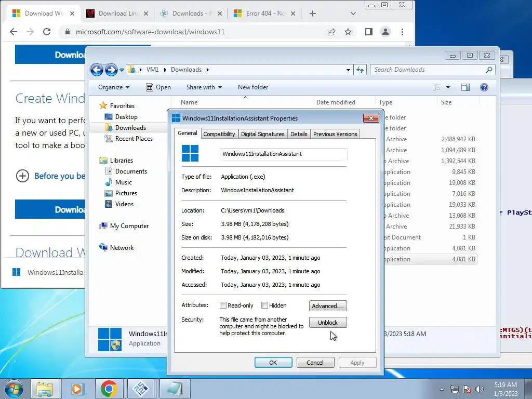The width and height of the screenshot is (532, 399).
Task: Click the Open toolbar button
Action: tap(158, 87)
